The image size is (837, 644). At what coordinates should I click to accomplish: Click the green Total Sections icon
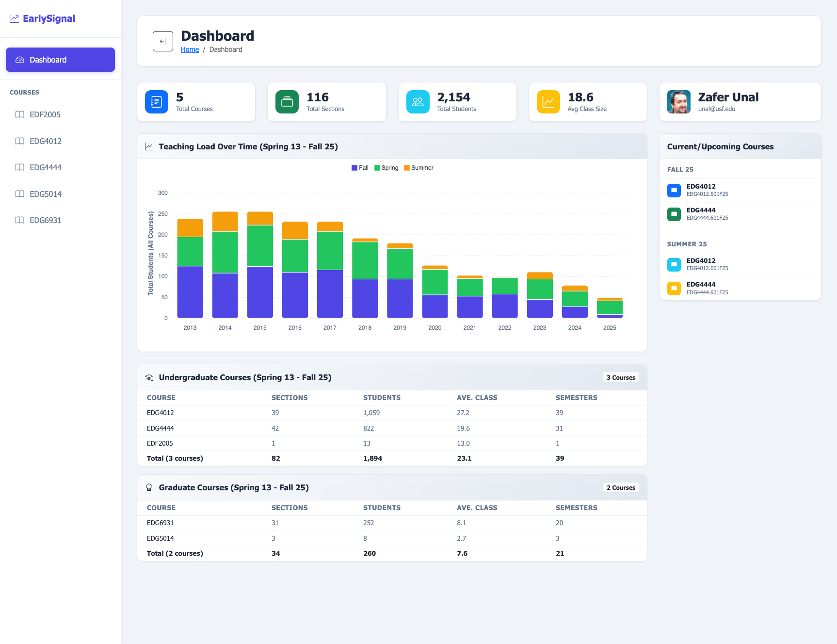287,102
